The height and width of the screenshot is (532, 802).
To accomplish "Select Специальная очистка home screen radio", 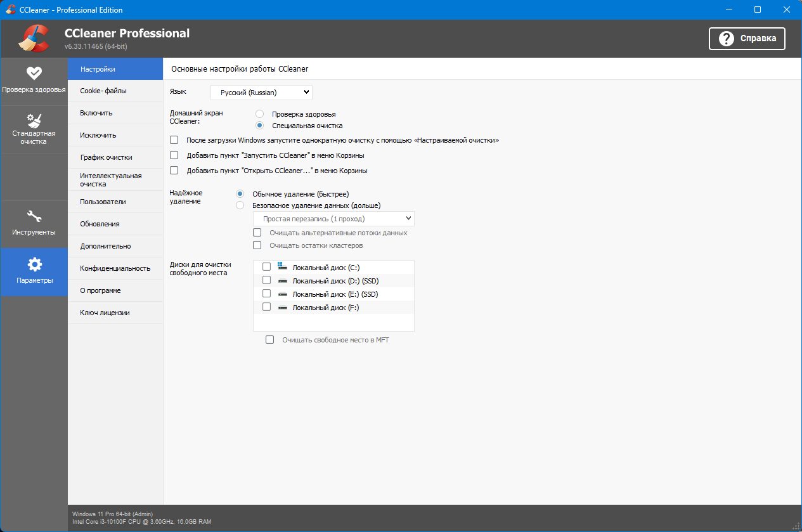I will pyautogui.click(x=259, y=126).
